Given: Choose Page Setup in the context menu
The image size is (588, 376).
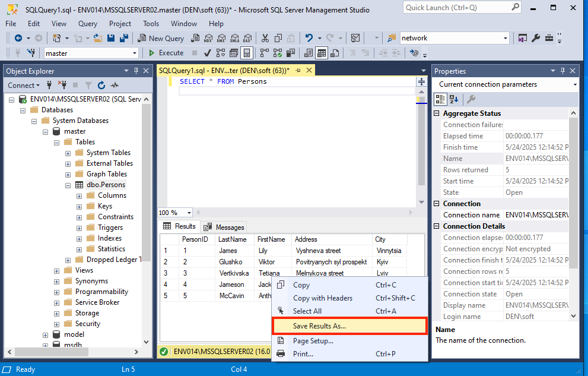Looking at the screenshot, I should 349,341.
